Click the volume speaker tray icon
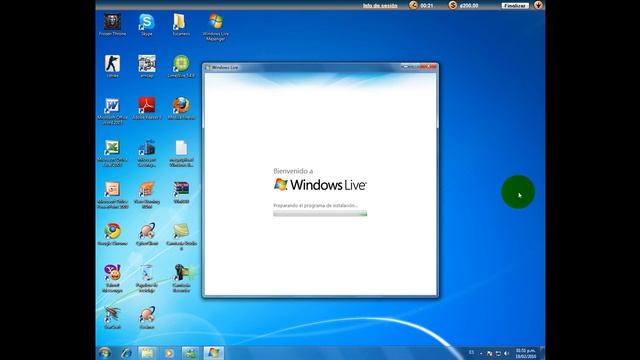640x360 pixels. coord(507,353)
